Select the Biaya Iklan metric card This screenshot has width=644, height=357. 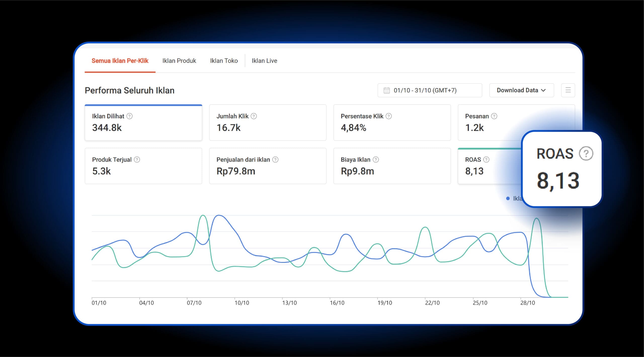392,166
